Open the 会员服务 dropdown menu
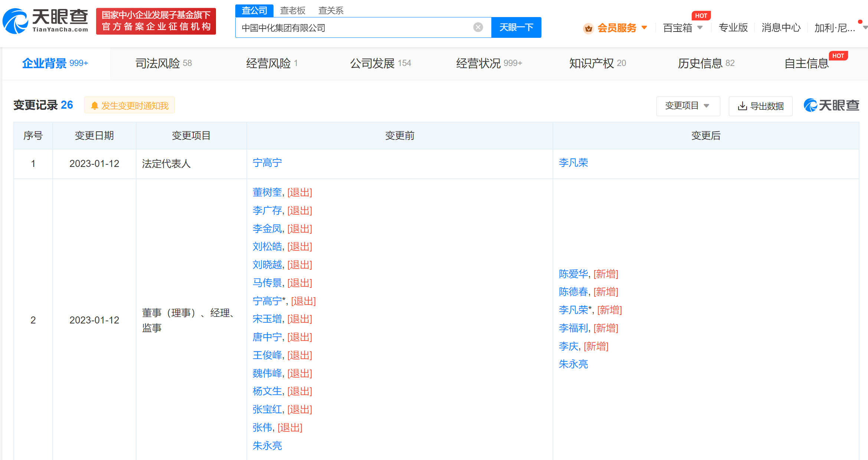The height and width of the screenshot is (460, 868). [x=617, y=28]
